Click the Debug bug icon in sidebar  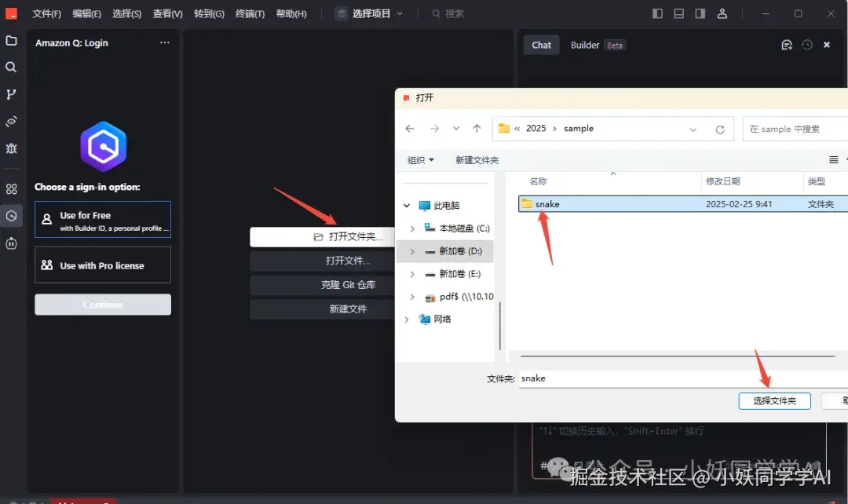tap(11, 148)
